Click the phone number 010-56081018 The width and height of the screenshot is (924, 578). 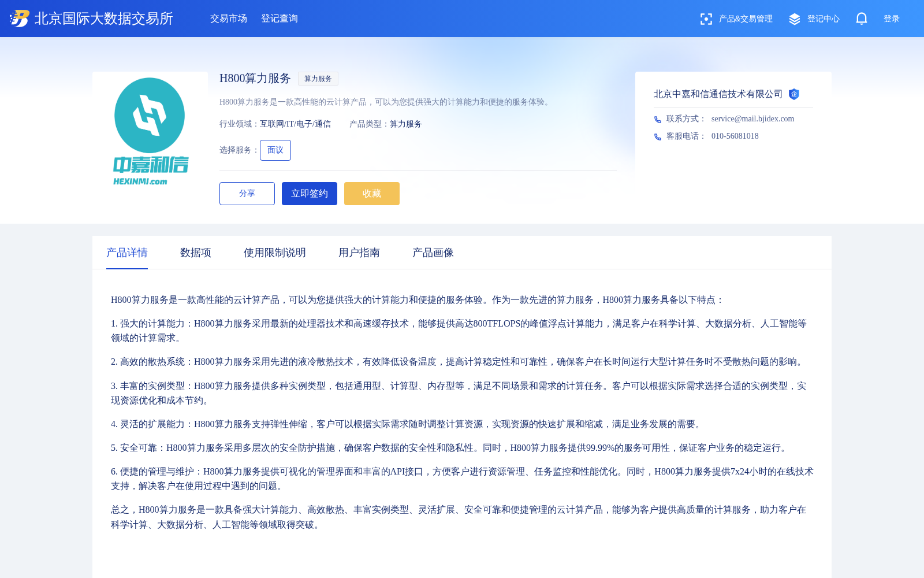click(x=735, y=136)
